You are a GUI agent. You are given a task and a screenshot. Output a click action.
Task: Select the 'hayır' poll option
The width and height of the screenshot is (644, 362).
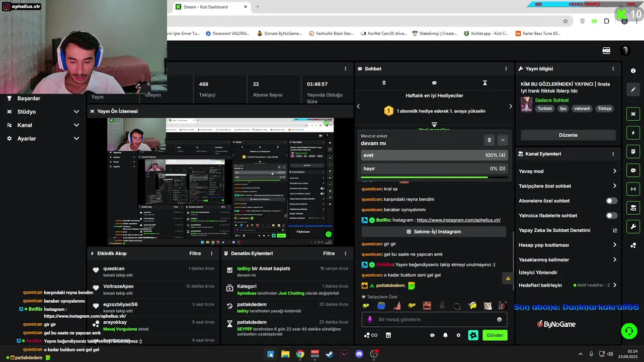(434, 168)
